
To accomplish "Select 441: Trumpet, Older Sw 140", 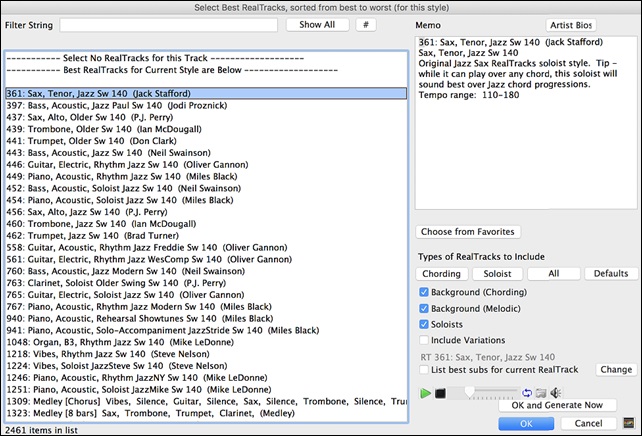I will [206, 141].
